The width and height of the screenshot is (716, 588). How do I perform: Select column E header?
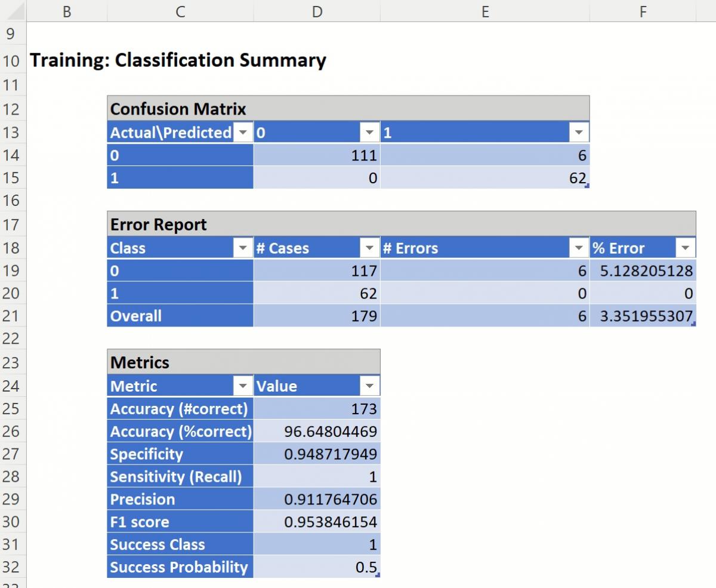coord(484,11)
